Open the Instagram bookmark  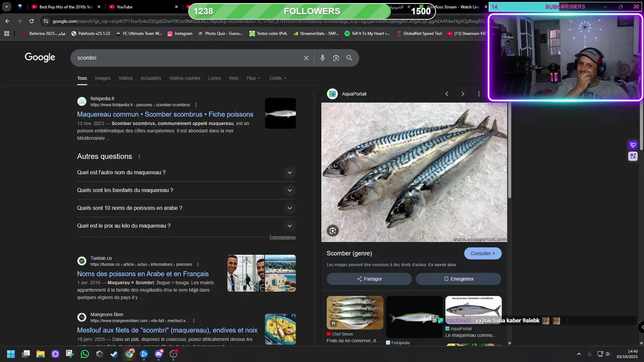pos(180,34)
